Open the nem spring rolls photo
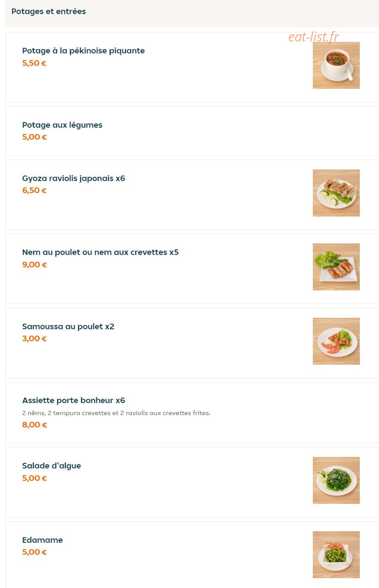 coord(336,267)
